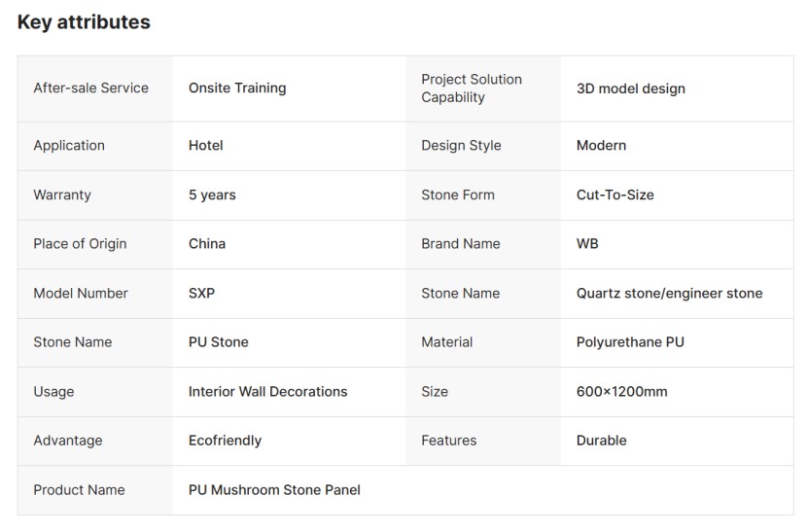Click the SXP model number value

[201, 293]
